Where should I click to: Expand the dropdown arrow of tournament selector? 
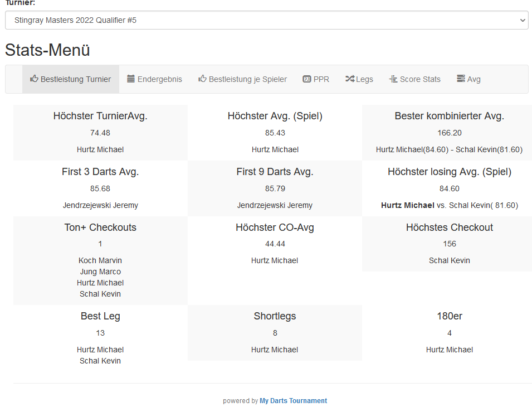click(522, 20)
